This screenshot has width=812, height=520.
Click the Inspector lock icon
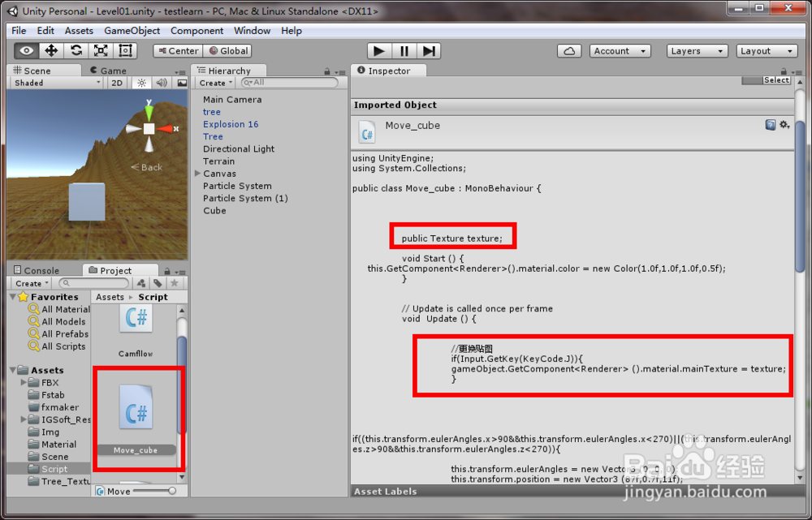click(x=784, y=72)
